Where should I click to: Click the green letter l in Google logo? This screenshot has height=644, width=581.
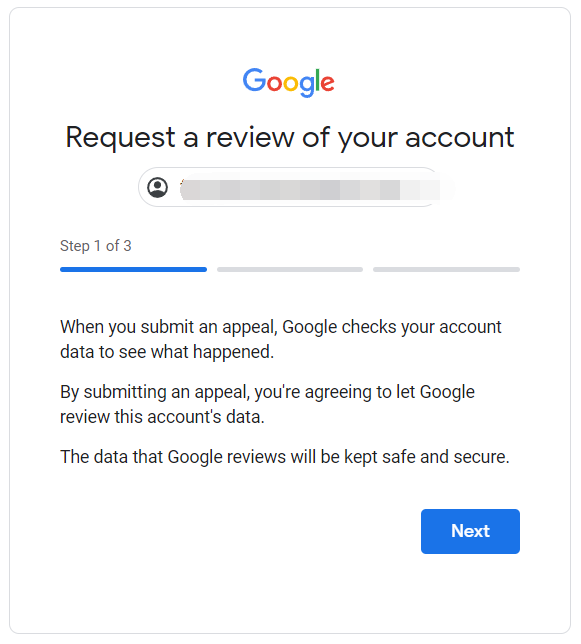point(317,80)
